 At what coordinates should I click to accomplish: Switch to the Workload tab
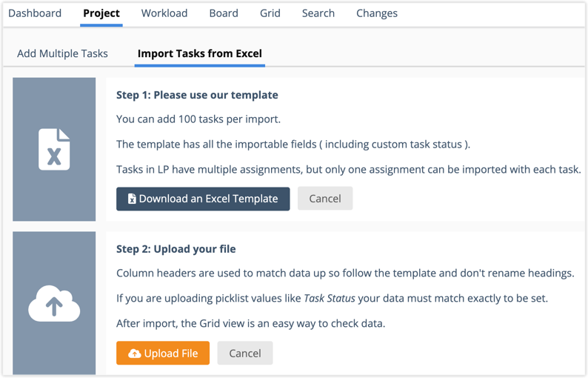(164, 13)
